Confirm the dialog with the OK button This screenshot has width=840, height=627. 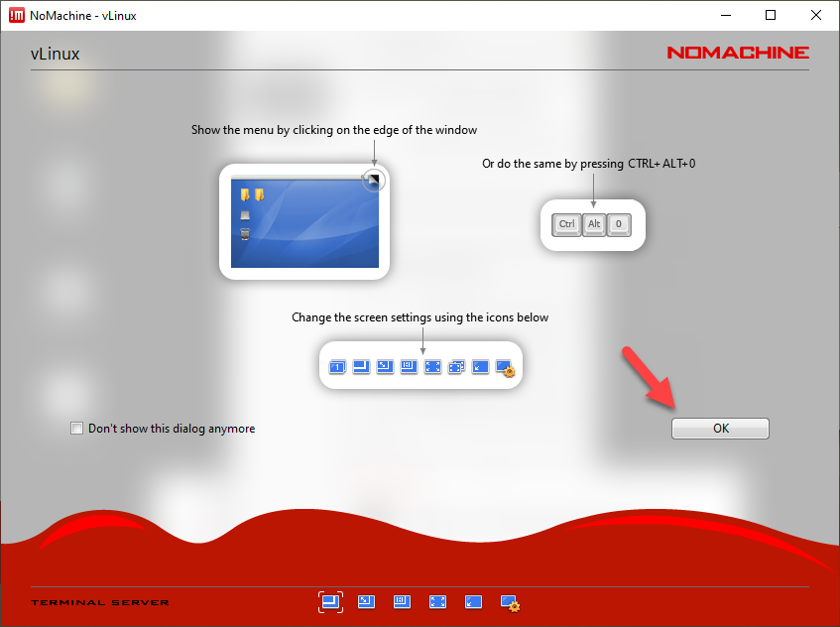720,429
